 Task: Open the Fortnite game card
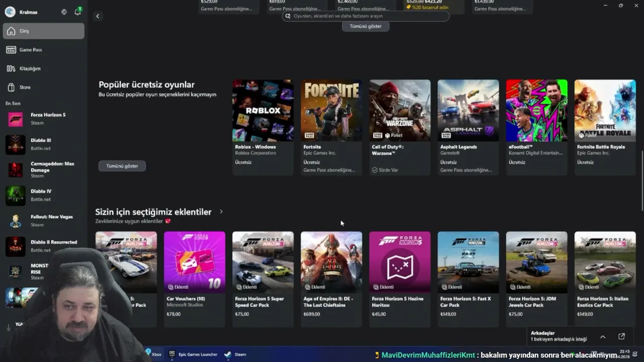[331, 127]
